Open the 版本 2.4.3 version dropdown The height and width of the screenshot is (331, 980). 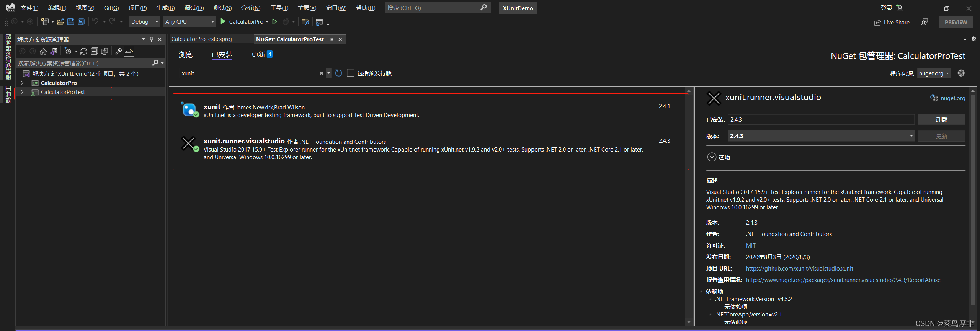821,136
